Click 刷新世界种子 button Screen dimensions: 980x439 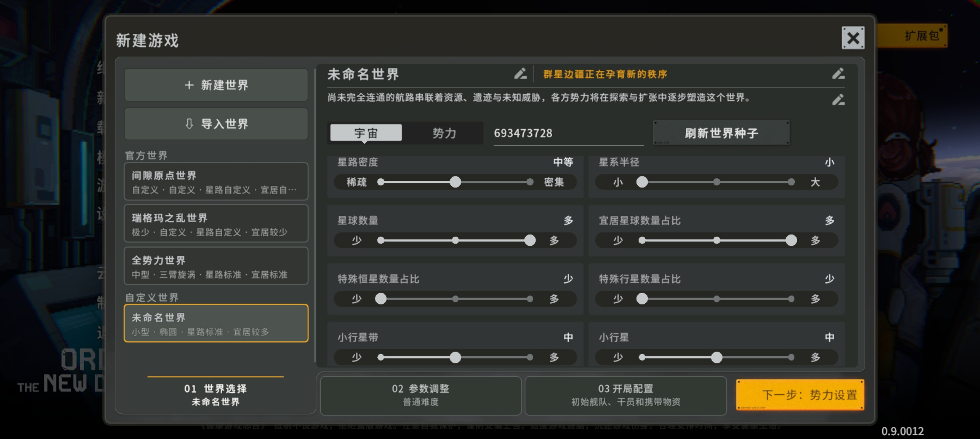[721, 133]
